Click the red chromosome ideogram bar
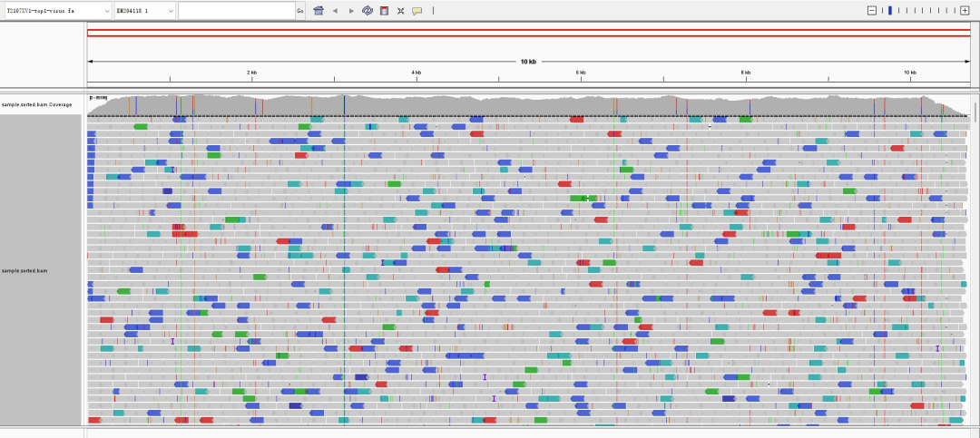 pos(529,33)
